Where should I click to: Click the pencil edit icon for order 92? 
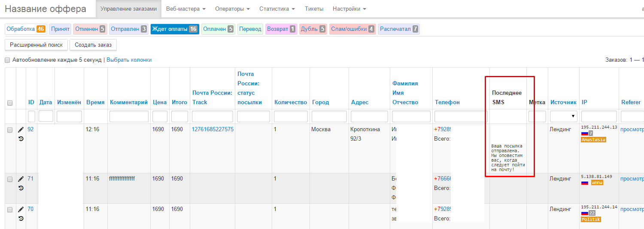tap(21, 130)
